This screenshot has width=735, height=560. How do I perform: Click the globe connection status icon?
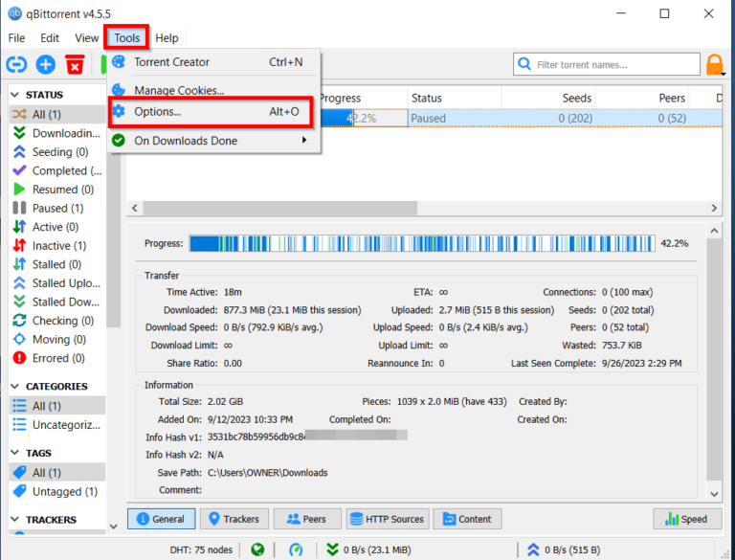click(257, 549)
